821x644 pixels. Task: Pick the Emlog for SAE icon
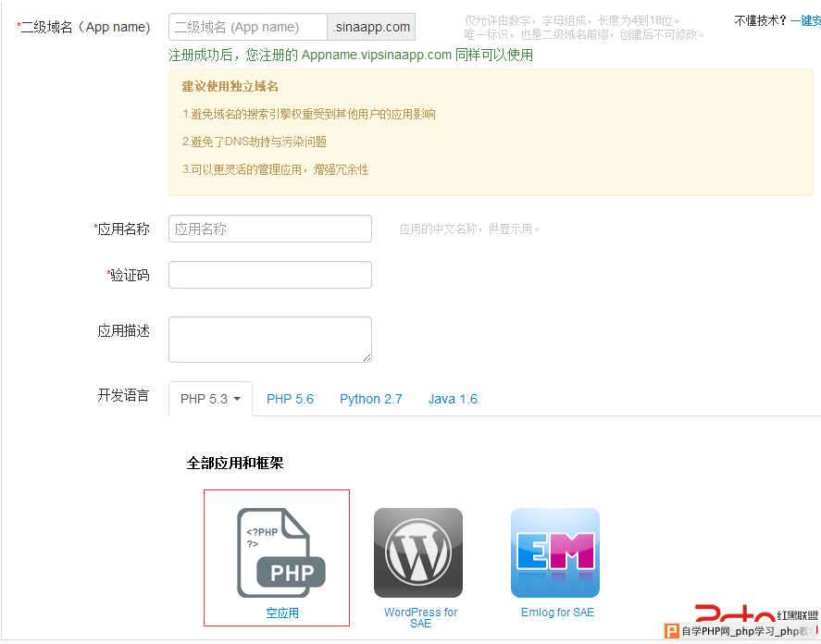[555, 552]
